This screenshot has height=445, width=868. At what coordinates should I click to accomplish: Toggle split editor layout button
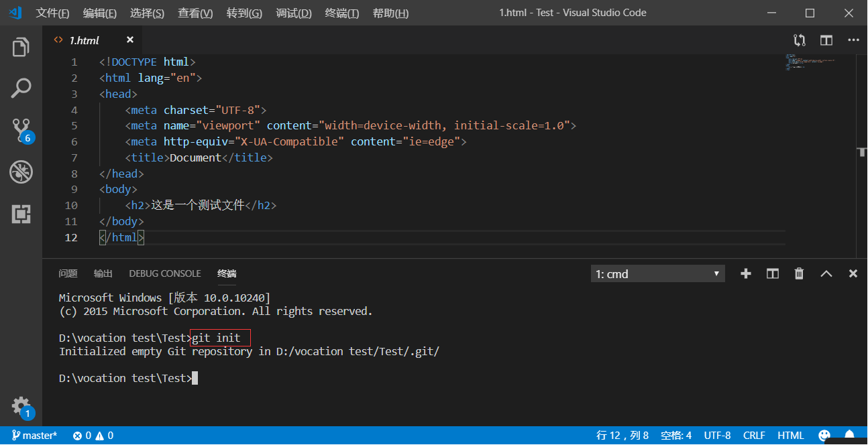pyautogui.click(x=826, y=40)
